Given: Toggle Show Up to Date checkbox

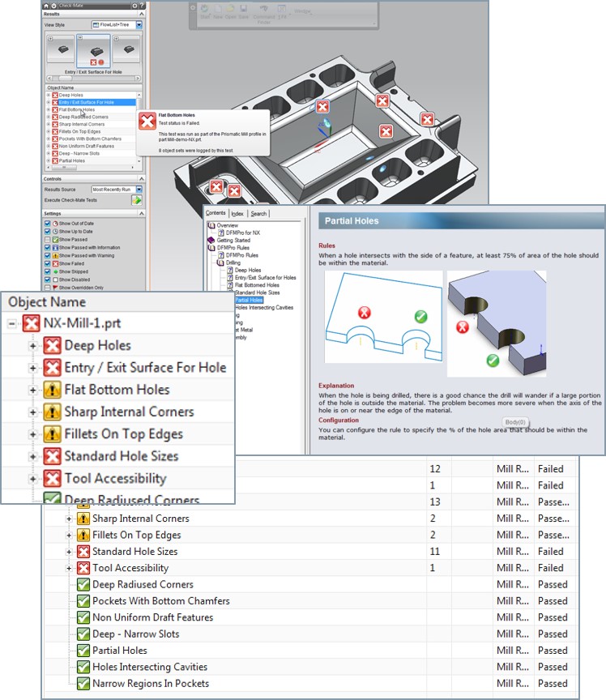Looking at the screenshot, I should [47, 231].
